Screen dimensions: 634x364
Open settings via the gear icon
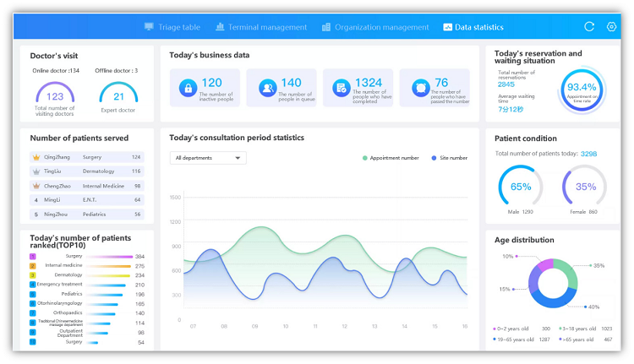coord(611,27)
